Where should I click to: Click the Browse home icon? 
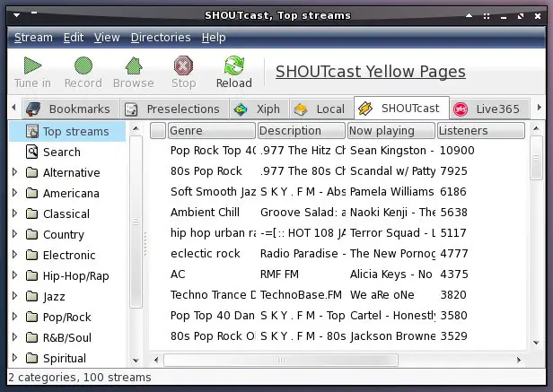pos(134,65)
